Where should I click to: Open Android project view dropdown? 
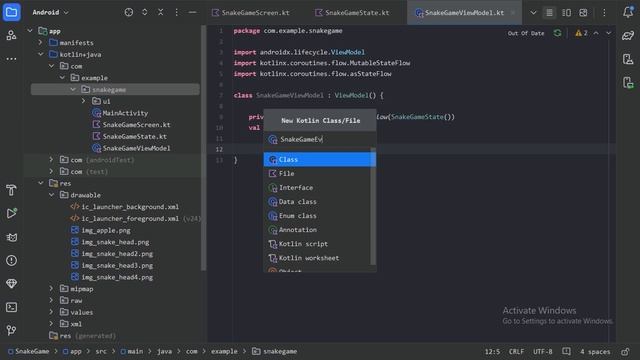coord(50,12)
